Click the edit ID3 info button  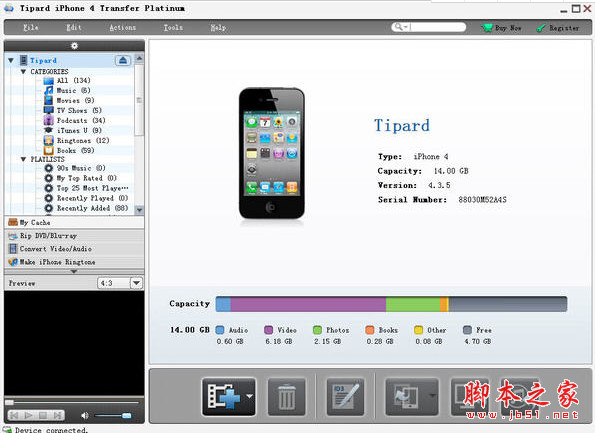[x=345, y=397]
